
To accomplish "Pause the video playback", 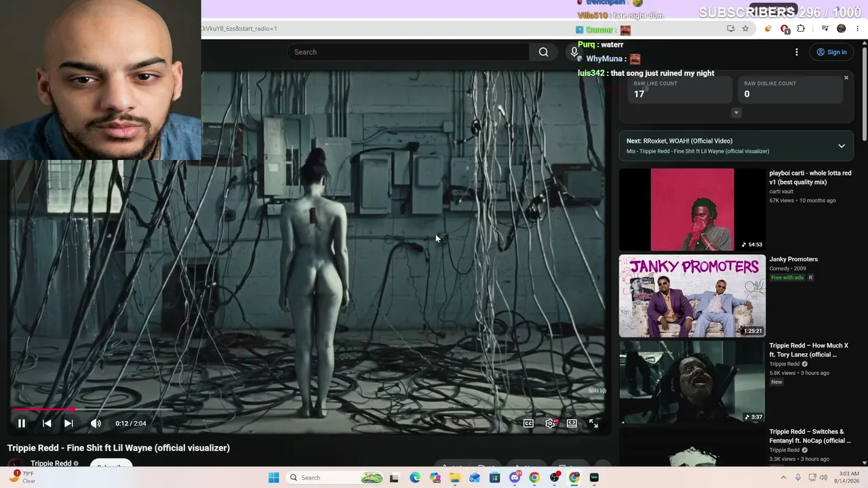I will pyautogui.click(x=21, y=424).
